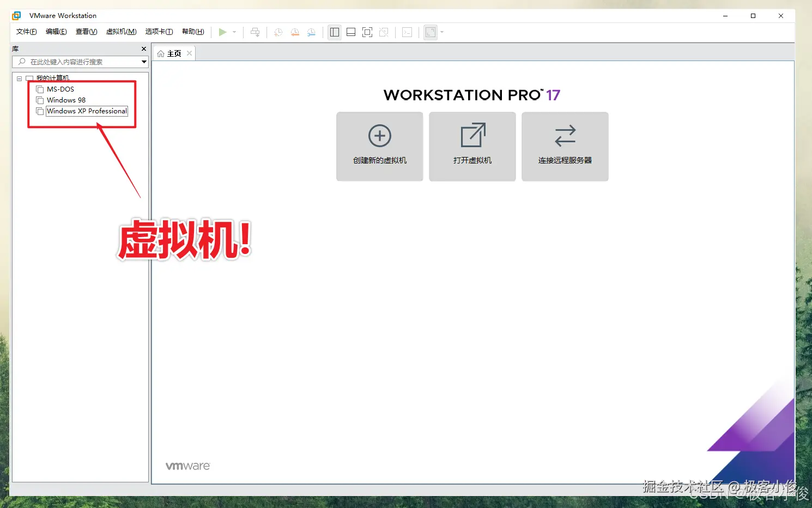Toggle the thumbnail bar view icon
The width and height of the screenshot is (812, 508).
351,32
